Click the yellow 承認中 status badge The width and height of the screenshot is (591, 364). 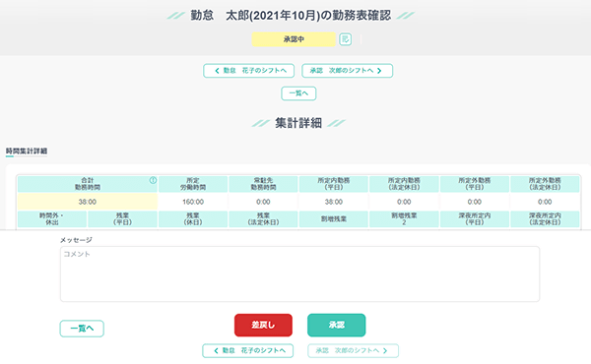pyautogui.click(x=294, y=39)
